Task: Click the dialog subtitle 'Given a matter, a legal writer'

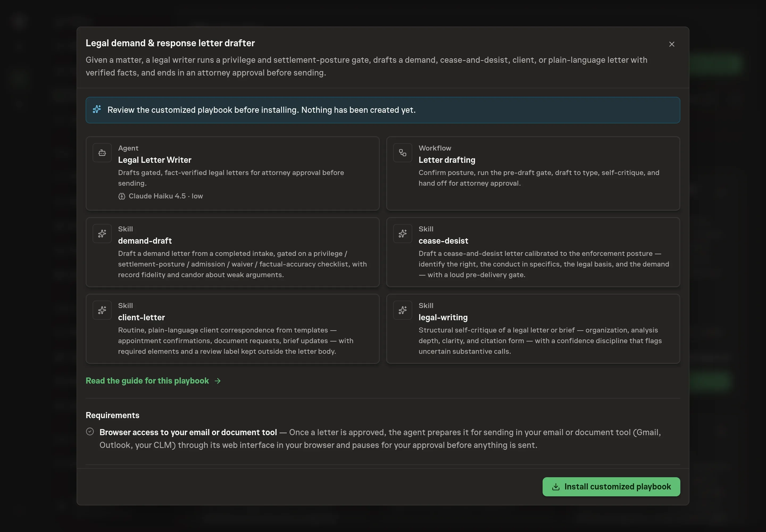Action: point(366,66)
